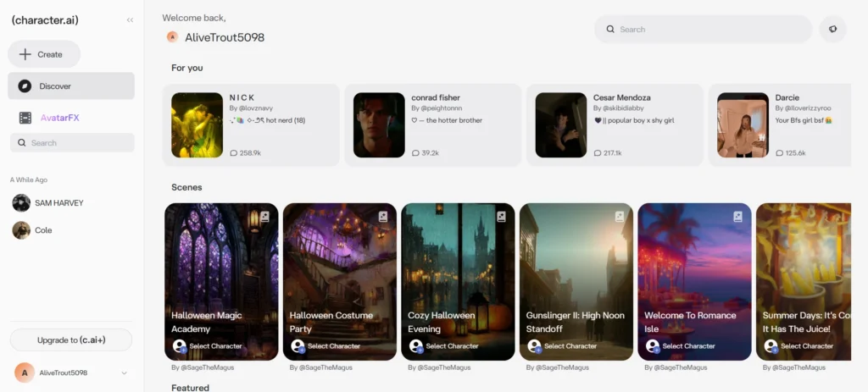Click the megaphone announcements icon
Viewport: 868px width, 392px height.
point(832,29)
